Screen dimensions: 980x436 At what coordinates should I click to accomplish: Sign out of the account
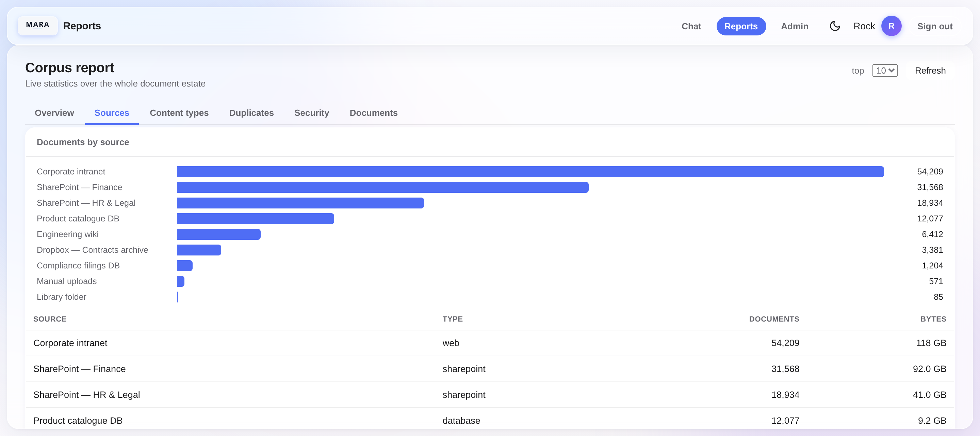(934, 26)
